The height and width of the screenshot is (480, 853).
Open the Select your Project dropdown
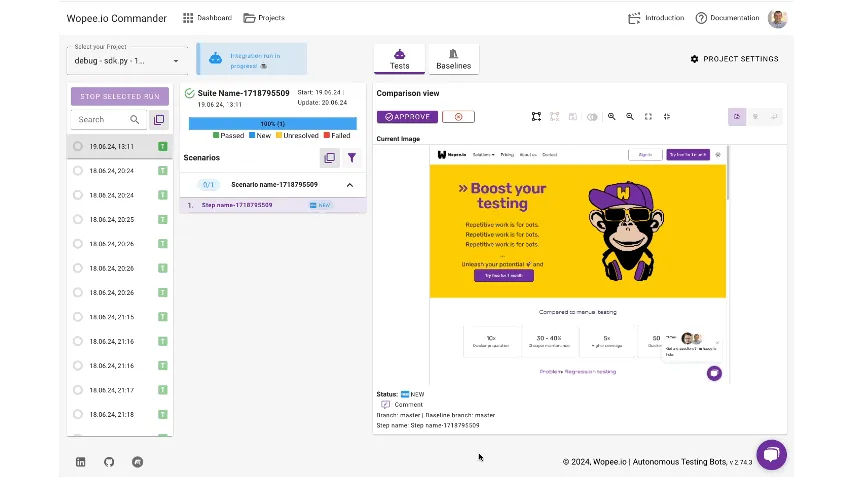126,61
